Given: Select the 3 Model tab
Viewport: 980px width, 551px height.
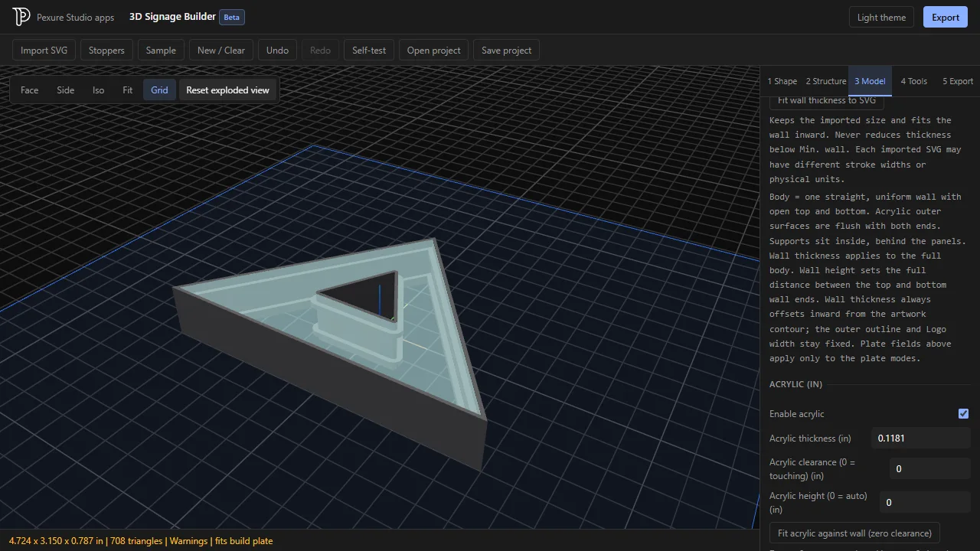Looking at the screenshot, I should (870, 81).
